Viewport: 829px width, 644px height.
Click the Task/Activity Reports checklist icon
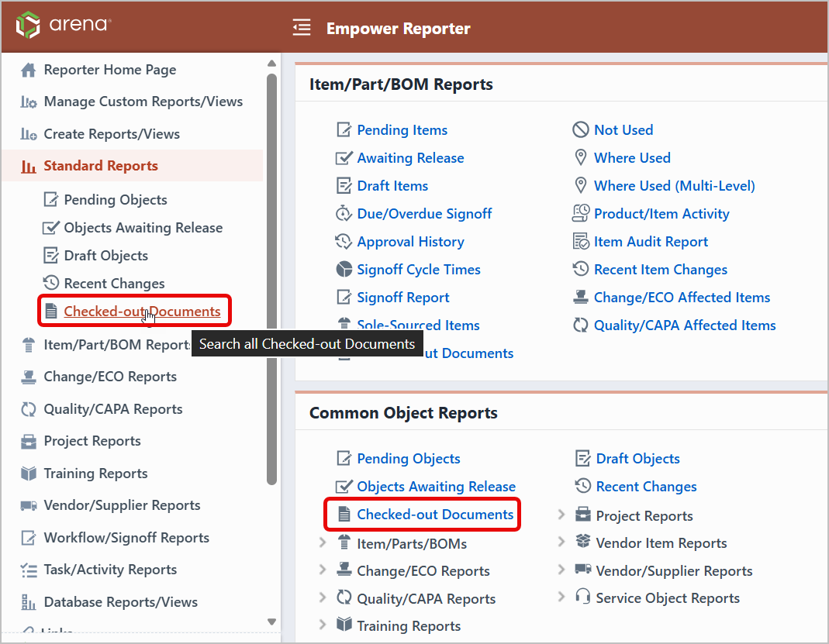(x=29, y=570)
